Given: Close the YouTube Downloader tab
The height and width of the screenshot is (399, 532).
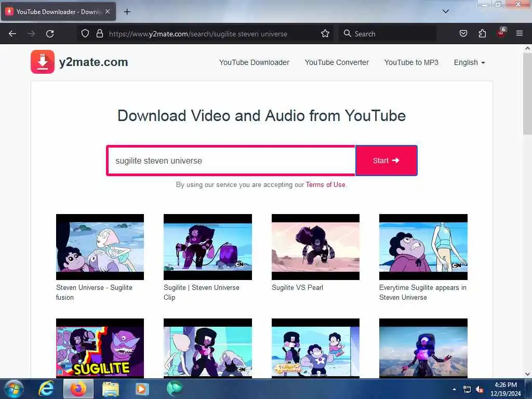Looking at the screenshot, I should tap(108, 11).
